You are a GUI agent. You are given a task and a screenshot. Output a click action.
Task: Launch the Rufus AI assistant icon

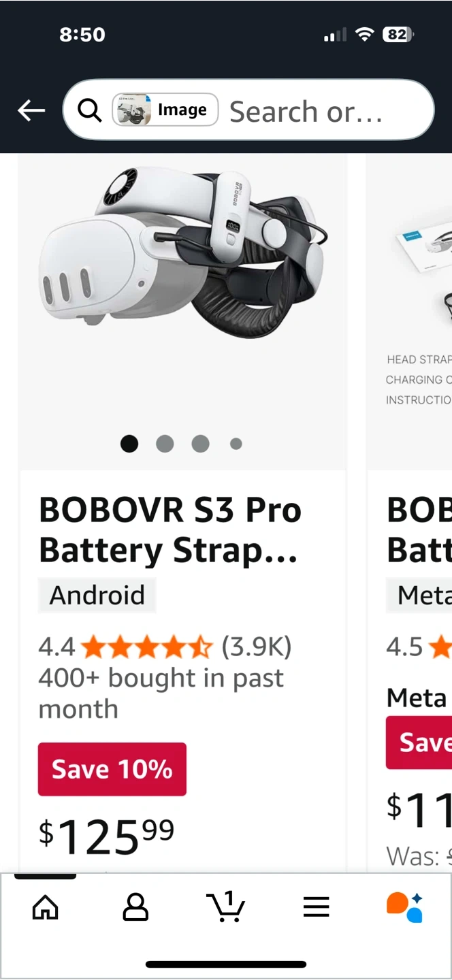405,907
